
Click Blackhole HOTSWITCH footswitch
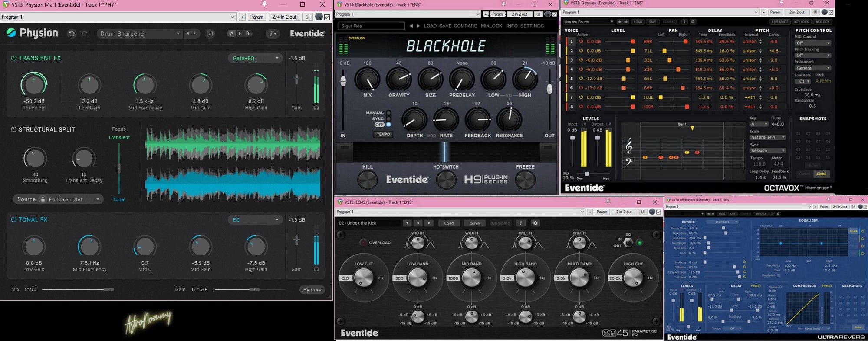(x=446, y=180)
